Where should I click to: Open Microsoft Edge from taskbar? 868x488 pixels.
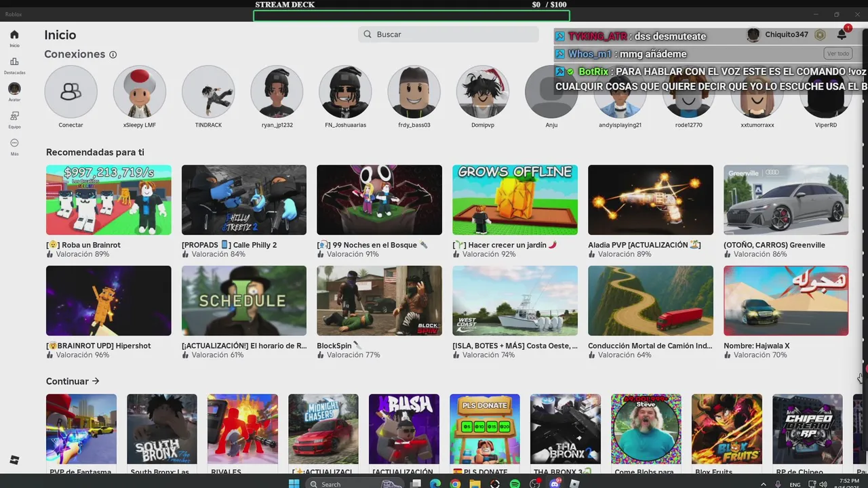tap(435, 483)
